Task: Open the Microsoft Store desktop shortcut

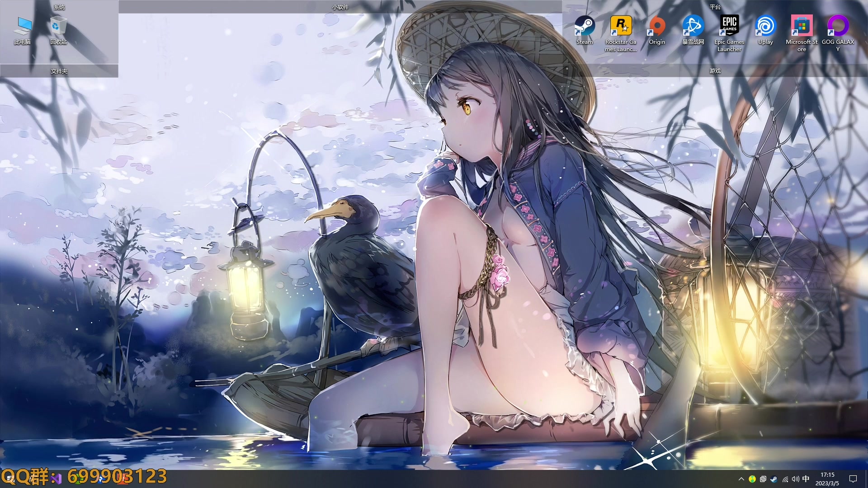Action: [x=802, y=26]
